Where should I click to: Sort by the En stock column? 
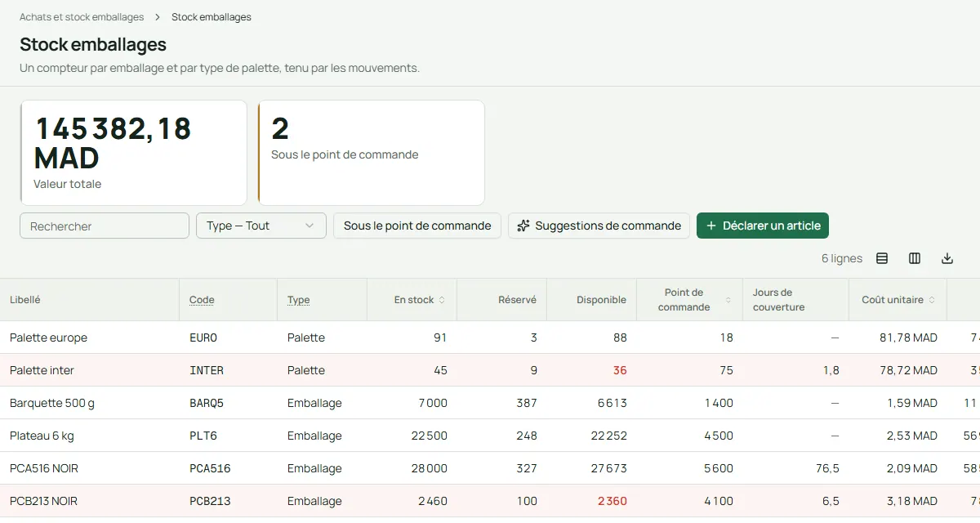[420, 300]
